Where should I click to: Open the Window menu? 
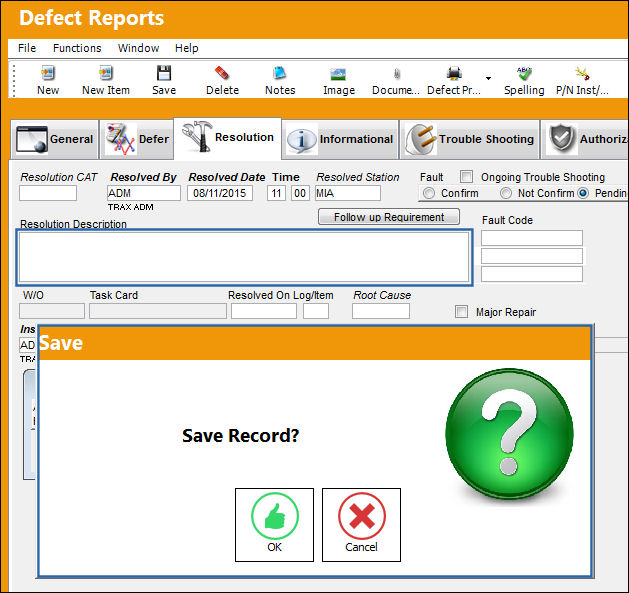point(138,48)
